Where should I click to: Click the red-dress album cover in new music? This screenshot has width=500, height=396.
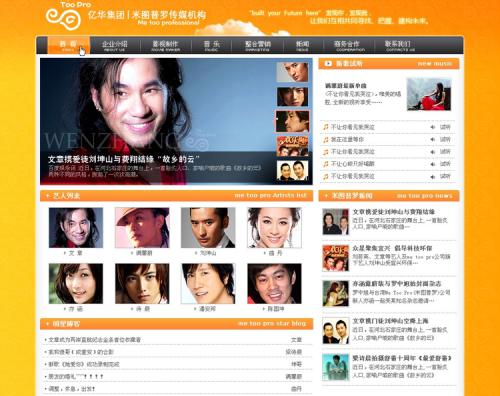point(429,94)
